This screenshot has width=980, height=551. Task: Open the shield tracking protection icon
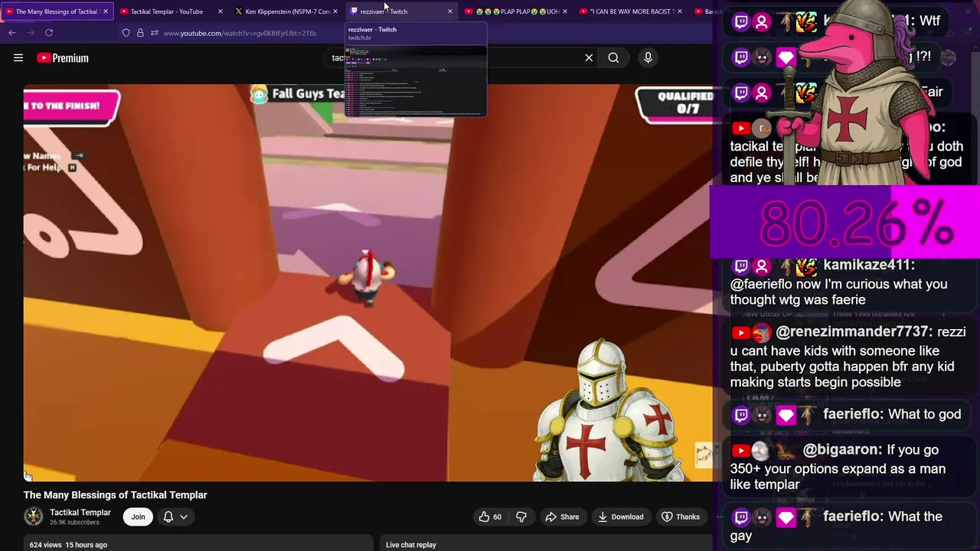[126, 33]
